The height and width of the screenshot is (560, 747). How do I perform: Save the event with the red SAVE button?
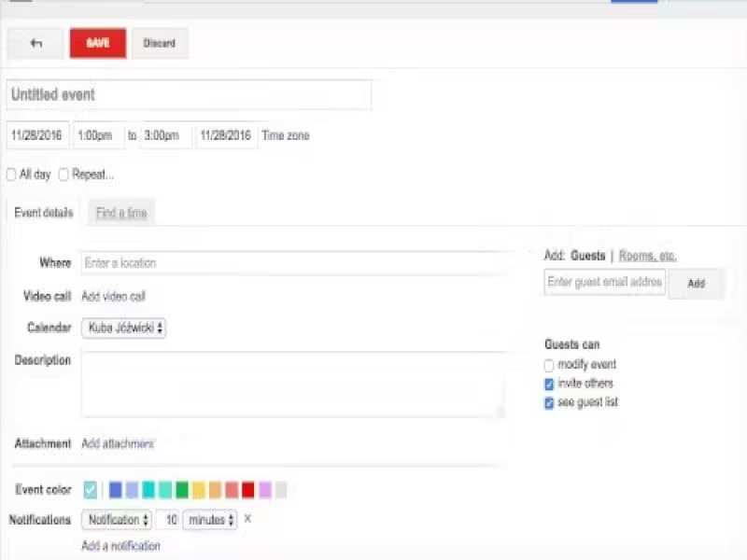click(98, 43)
